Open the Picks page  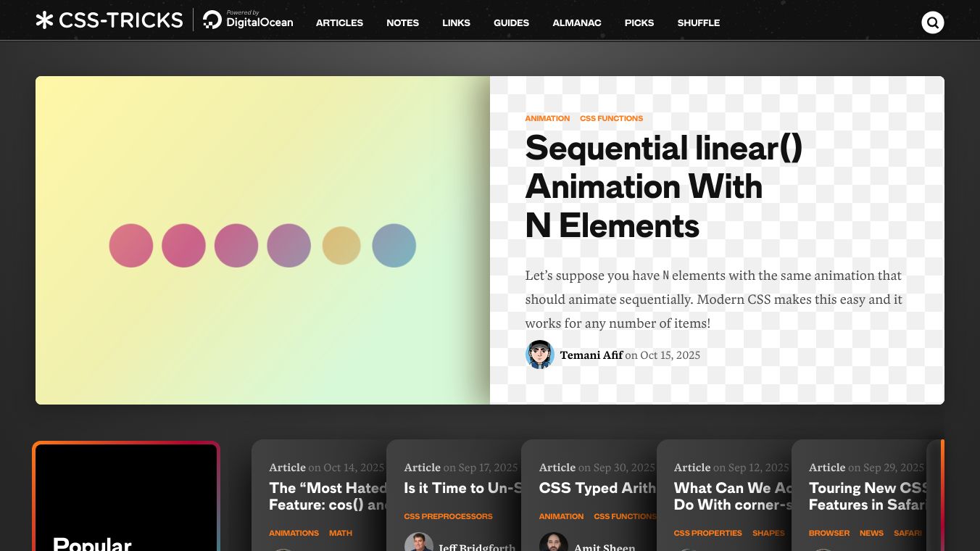[x=639, y=22]
